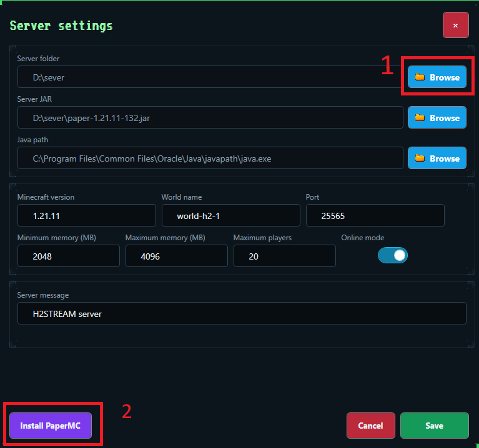Click the Maximum players label
The height and width of the screenshot is (448, 479).
point(262,238)
